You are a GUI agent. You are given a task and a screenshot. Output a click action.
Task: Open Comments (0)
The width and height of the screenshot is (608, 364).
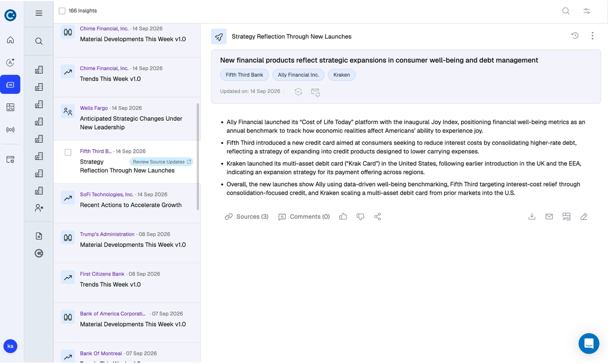(304, 217)
